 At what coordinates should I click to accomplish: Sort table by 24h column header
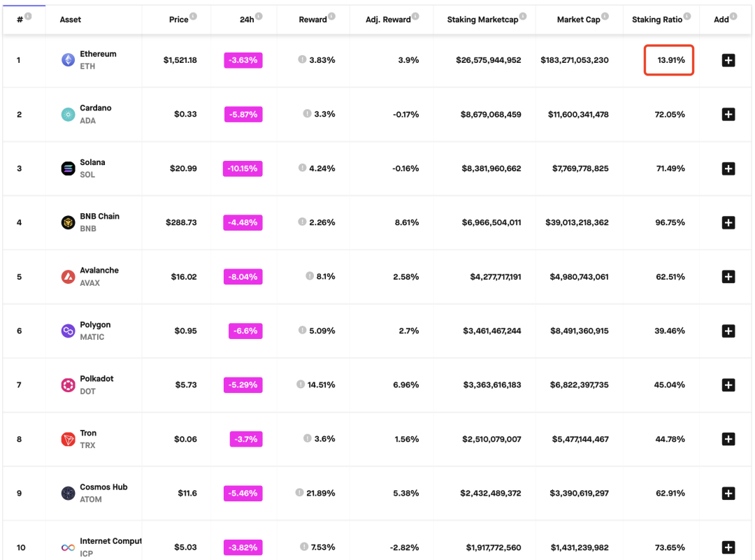pos(247,20)
